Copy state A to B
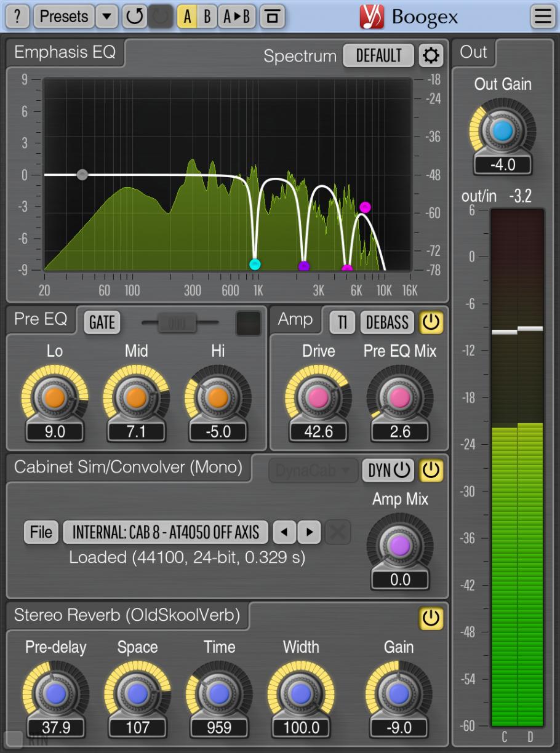 click(x=237, y=17)
